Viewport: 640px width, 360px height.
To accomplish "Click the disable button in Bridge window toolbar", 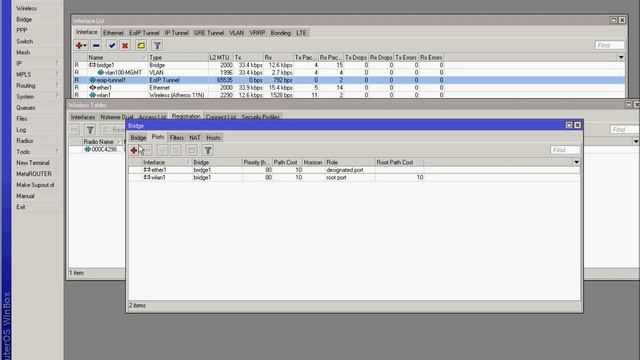I will coord(176,151).
